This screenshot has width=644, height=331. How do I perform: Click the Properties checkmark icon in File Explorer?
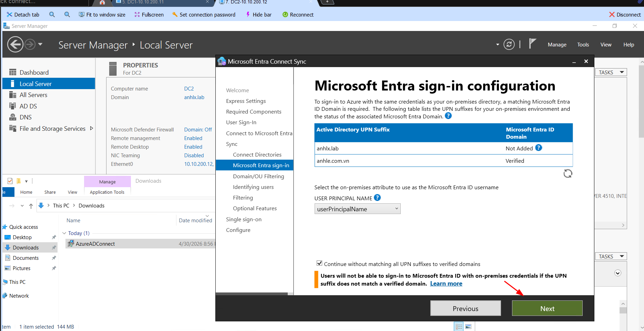pyautogui.click(x=10, y=181)
